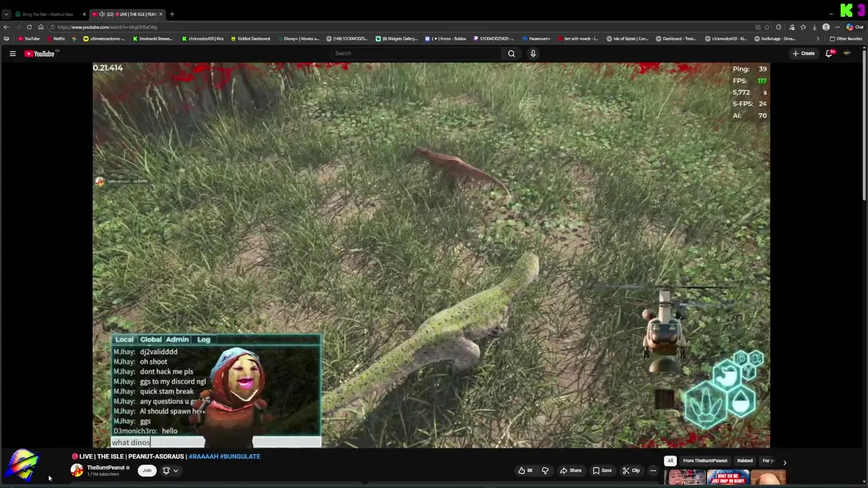
Task: Open the YouTube account avatar menu
Action: pyautogui.click(x=847, y=54)
